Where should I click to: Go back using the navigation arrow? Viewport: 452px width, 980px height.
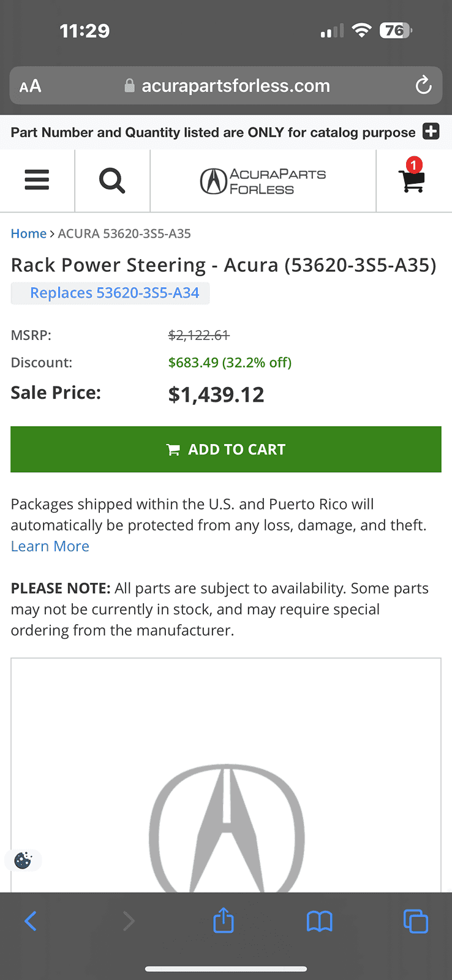click(x=30, y=921)
